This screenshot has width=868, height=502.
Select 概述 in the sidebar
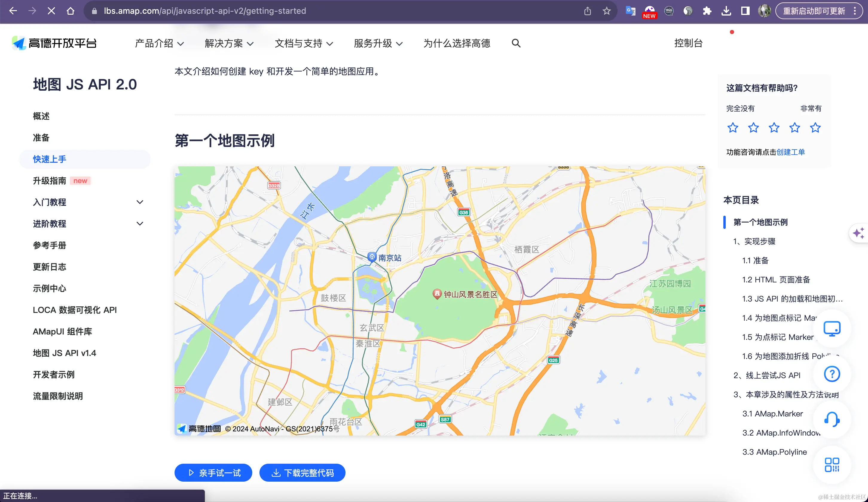pos(41,116)
